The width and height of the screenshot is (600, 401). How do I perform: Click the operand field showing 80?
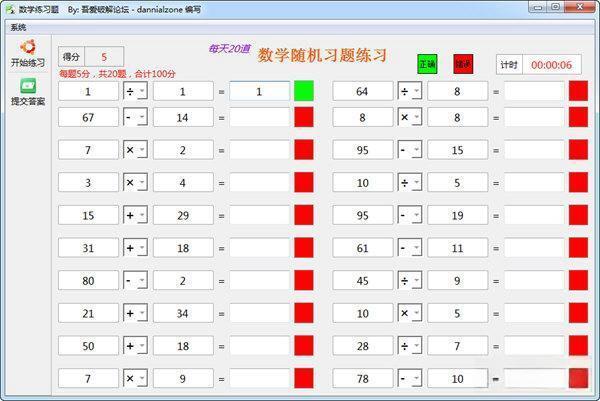88,281
